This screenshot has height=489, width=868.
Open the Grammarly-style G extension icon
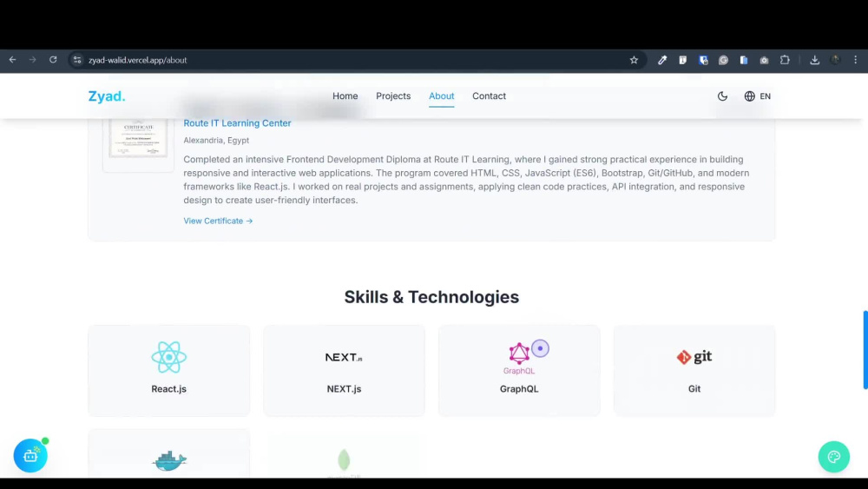click(x=724, y=60)
